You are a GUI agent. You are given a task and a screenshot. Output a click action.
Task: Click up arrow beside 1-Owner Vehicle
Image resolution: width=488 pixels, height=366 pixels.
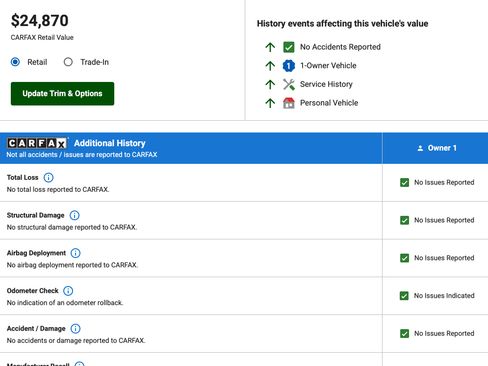coord(270,66)
